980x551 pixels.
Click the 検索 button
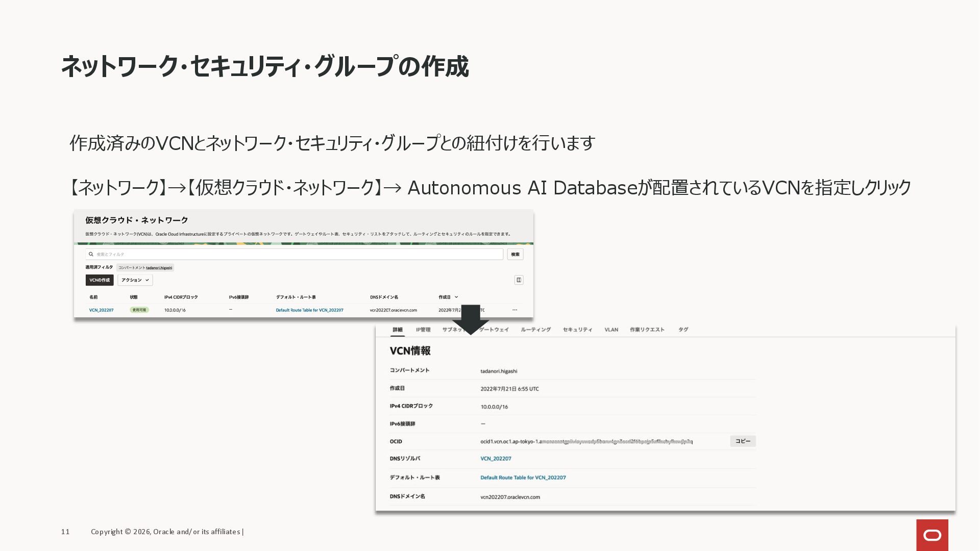coord(515,254)
